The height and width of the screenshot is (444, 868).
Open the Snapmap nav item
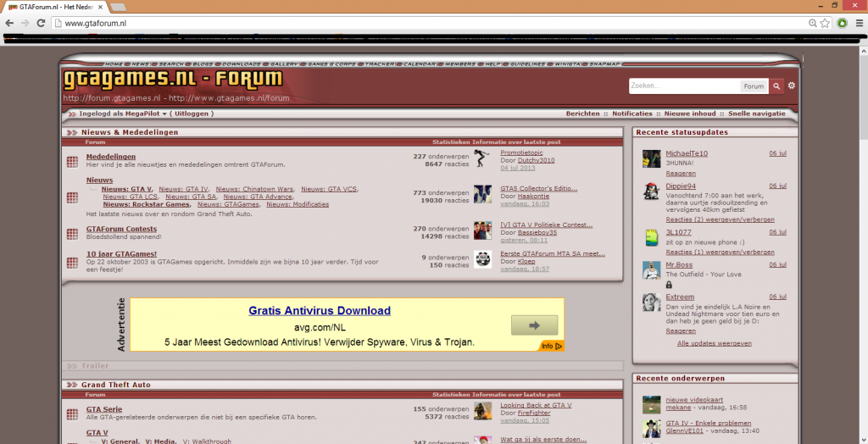(x=604, y=64)
